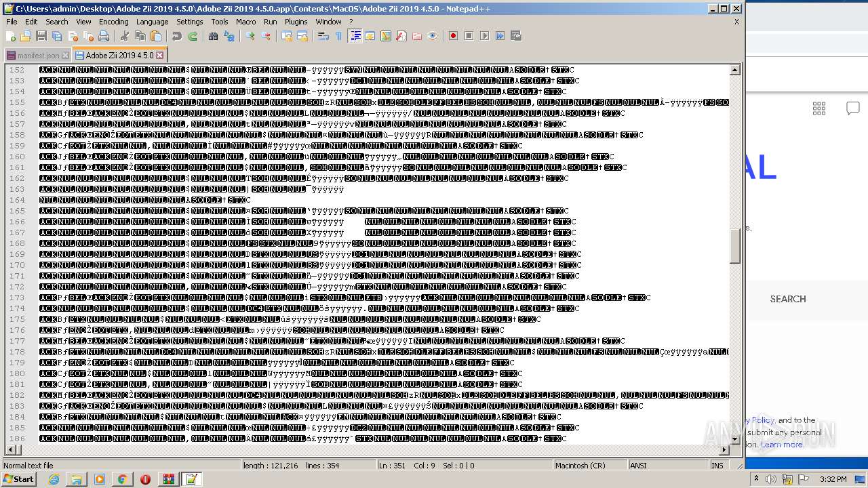The height and width of the screenshot is (488, 868).
Task: Open the Tools menu
Action: click(x=219, y=22)
